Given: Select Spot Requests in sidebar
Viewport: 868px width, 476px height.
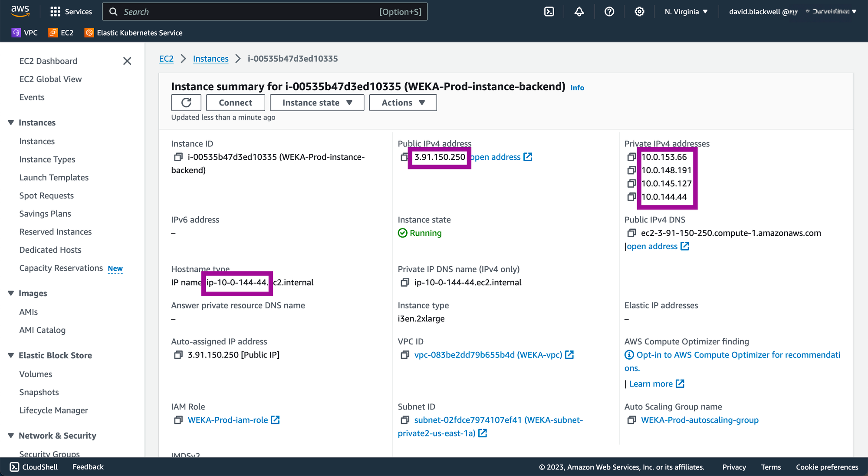Looking at the screenshot, I should (x=46, y=195).
